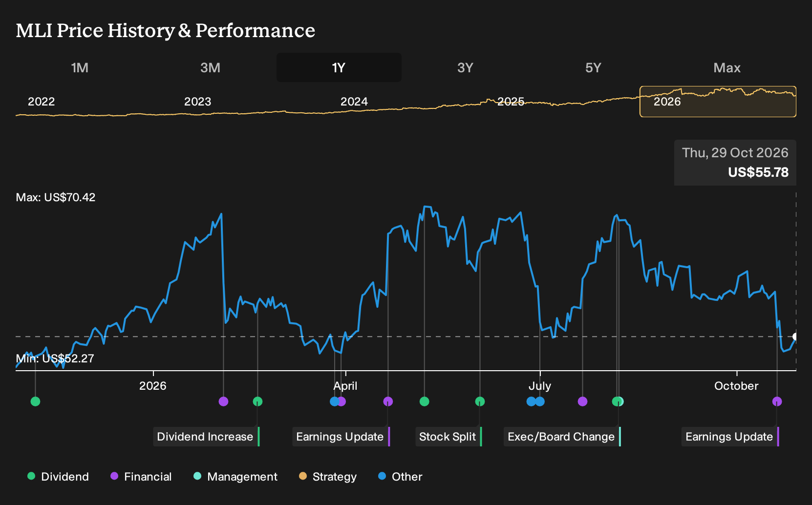Click the left blue marker of the July pair

click(x=531, y=401)
